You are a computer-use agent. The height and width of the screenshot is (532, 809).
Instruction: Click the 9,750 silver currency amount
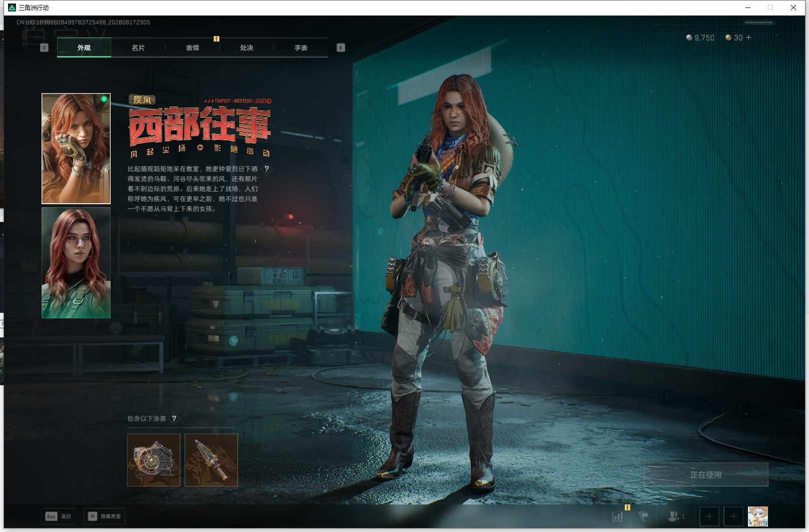click(704, 38)
